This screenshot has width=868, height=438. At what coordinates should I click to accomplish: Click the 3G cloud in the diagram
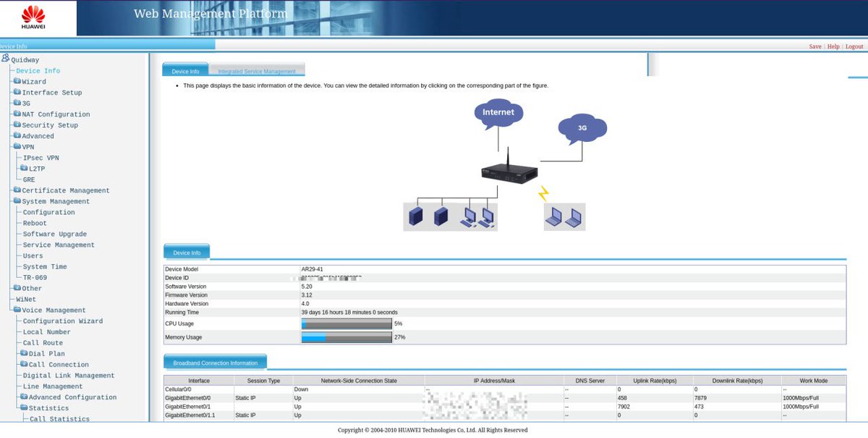[582, 128]
